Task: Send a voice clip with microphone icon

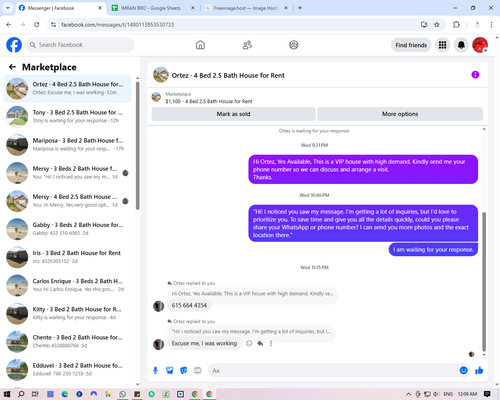Action: click(x=155, y=370)
